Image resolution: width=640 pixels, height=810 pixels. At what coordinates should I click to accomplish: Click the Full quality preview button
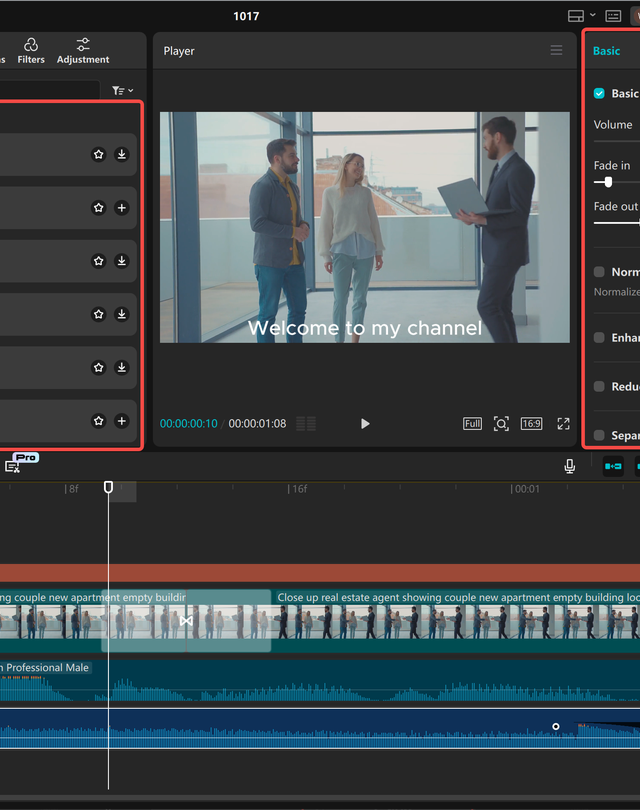click(x=472, y=424)
